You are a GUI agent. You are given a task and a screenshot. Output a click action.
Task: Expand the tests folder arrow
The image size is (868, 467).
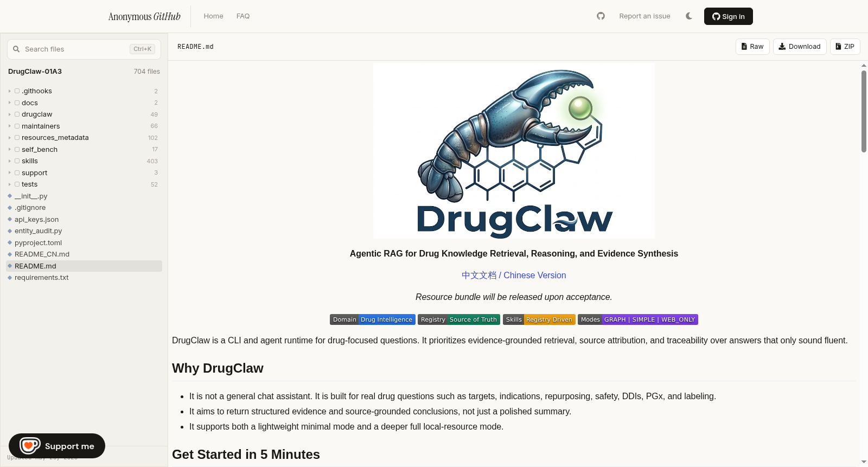[10, 184]
